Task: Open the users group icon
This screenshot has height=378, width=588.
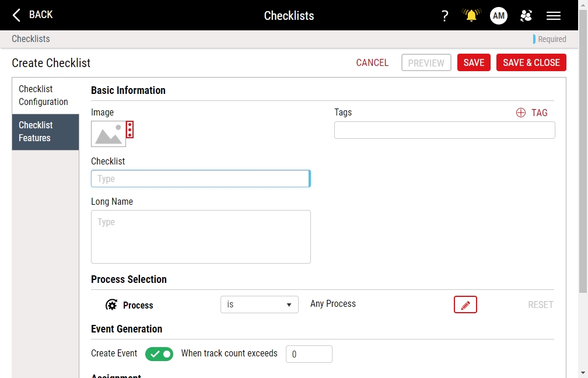Action: point(526,16)
